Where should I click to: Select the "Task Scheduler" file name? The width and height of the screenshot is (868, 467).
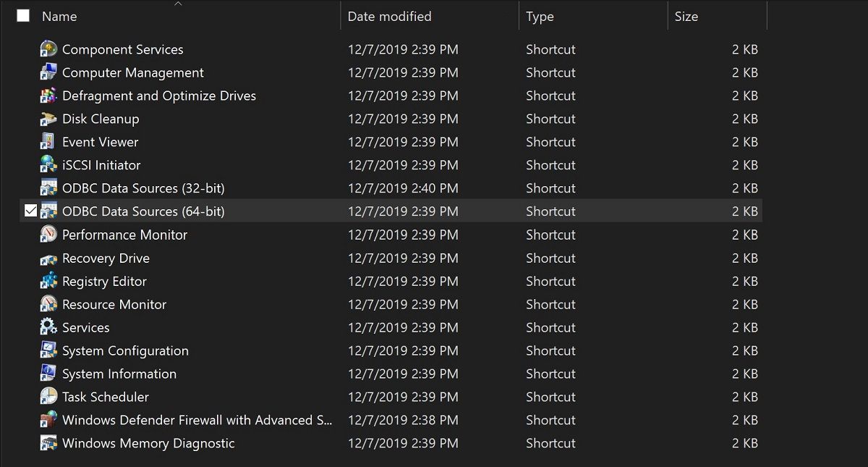point(106,397)
